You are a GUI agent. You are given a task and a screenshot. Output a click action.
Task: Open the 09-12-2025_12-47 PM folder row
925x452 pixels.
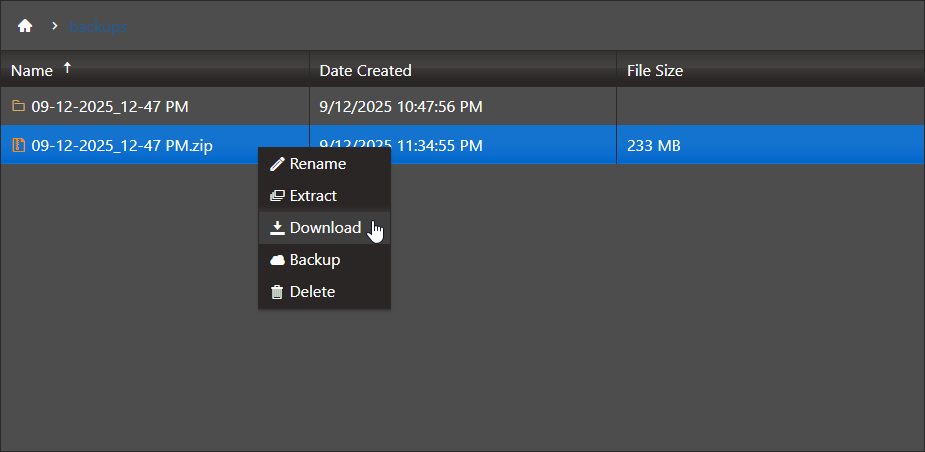(462, 106)
